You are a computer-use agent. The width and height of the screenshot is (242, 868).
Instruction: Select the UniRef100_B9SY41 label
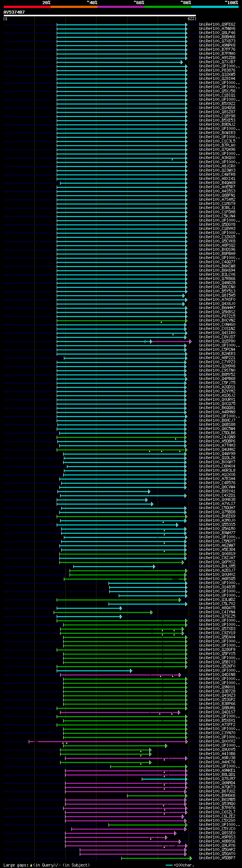click(x=217, y=491)
